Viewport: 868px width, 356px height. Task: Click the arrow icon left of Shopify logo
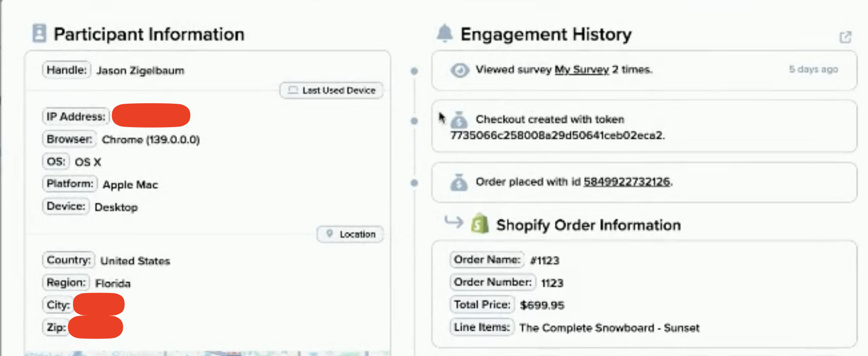point(453,221)
